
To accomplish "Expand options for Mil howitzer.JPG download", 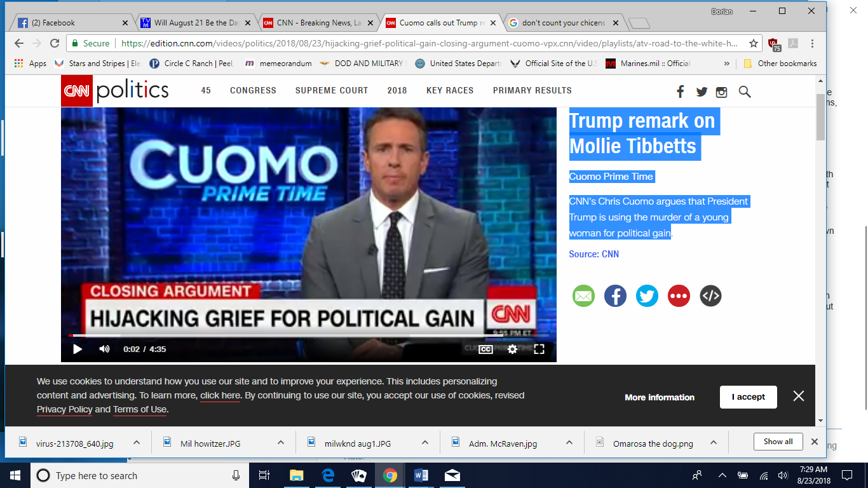I will coord(281,443).
